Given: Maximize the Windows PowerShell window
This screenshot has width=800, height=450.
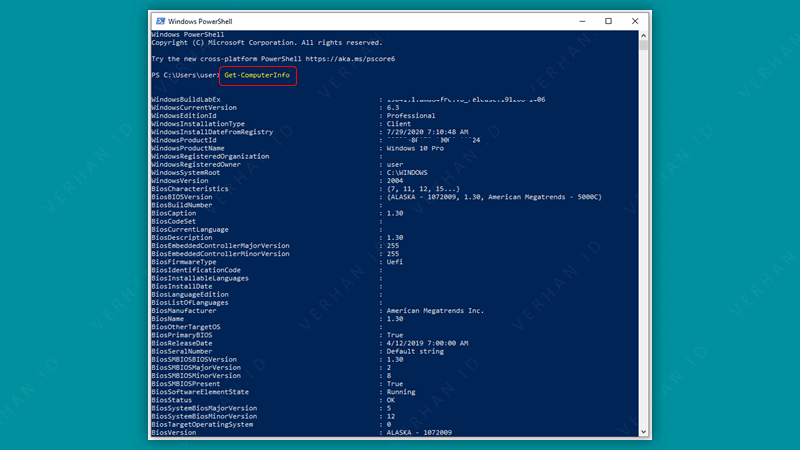Looking at the screenshot, I should pyautogui.click(x=608, y=21).
